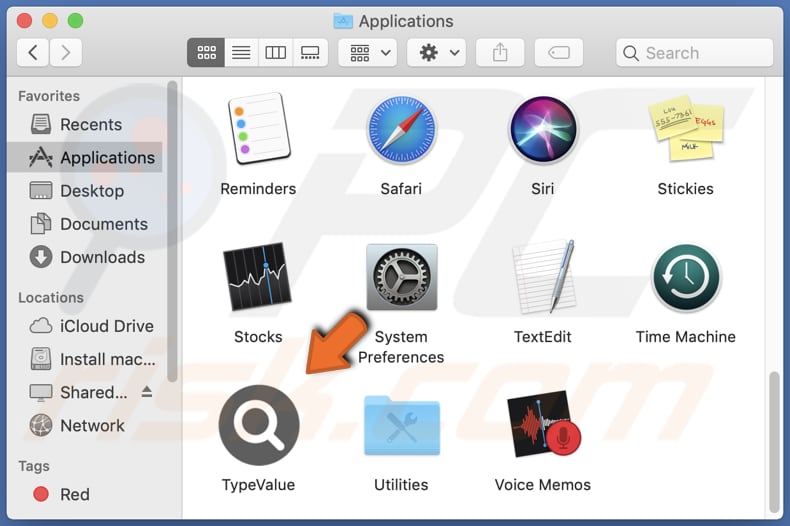Click the "Voice Memos" name label
The image size is (790, 526).
[x=543, y=485]
